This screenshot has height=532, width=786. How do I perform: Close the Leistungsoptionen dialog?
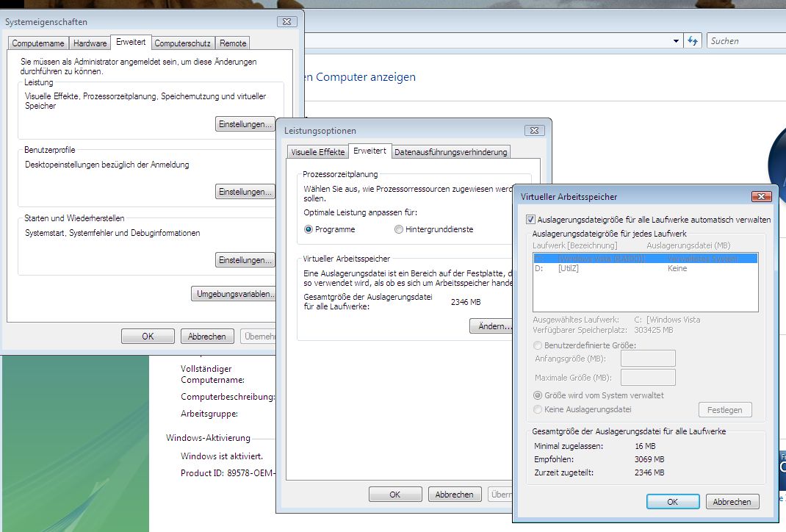(x=534, y=130)
